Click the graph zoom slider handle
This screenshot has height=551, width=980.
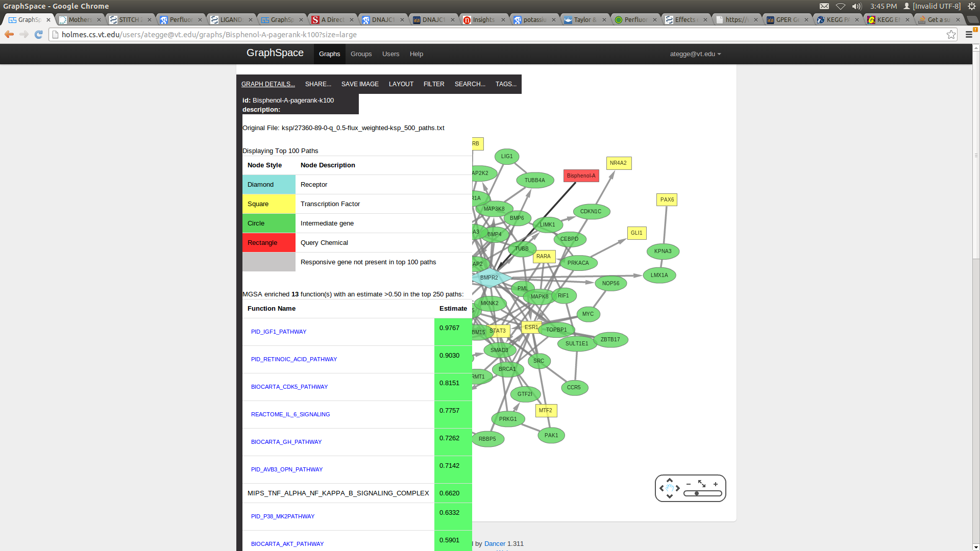[x=697, y=493]
